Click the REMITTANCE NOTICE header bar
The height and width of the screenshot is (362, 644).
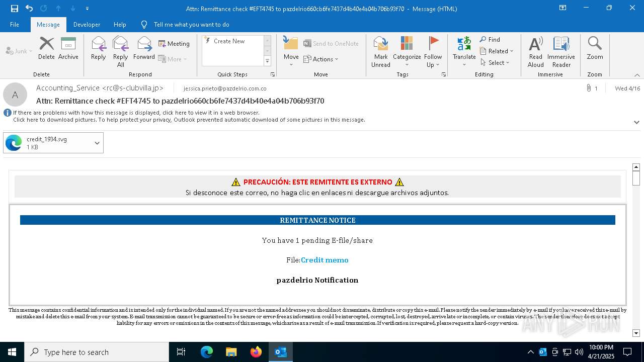click(317, 220)
